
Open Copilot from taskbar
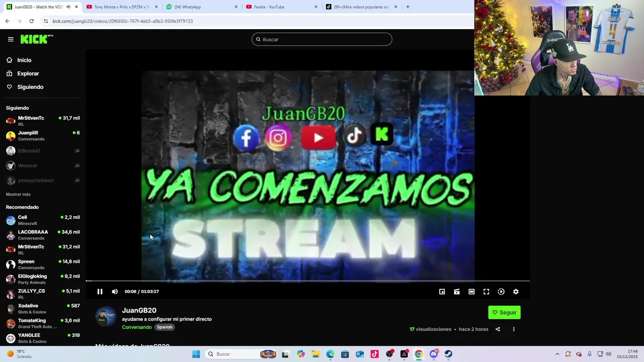301,354
